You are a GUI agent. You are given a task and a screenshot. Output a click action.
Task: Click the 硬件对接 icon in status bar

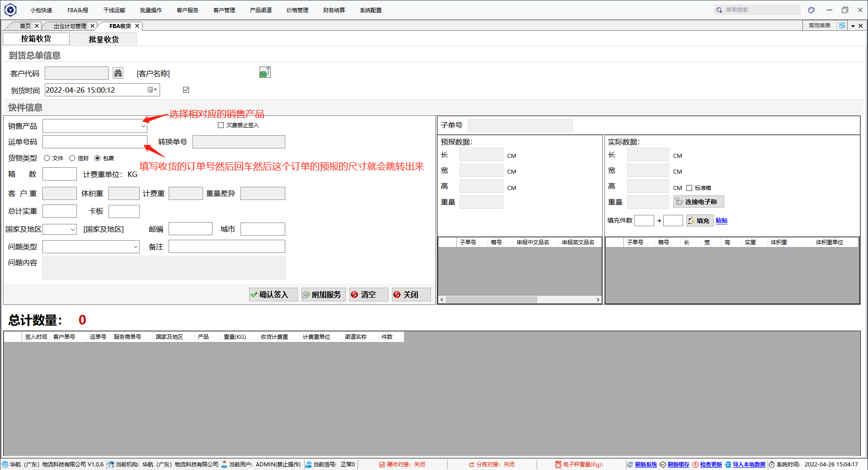click(382, 465)
